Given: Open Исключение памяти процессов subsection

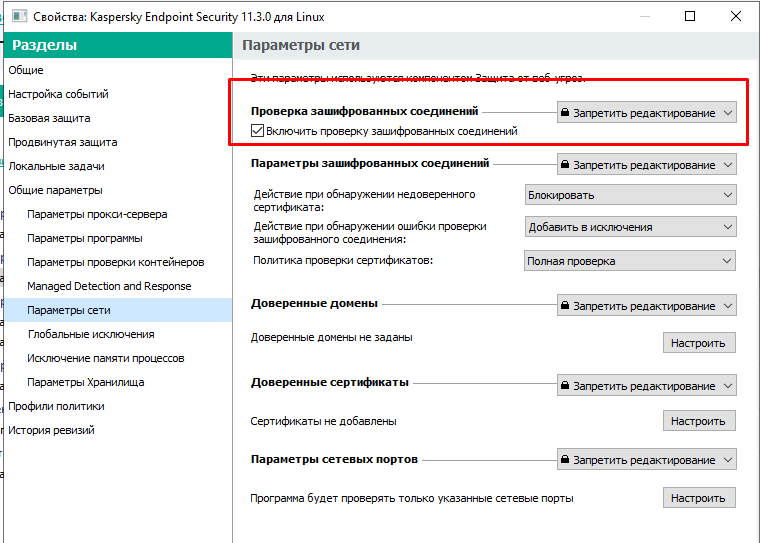Looking at the screenshot, I should coord(118,358).
